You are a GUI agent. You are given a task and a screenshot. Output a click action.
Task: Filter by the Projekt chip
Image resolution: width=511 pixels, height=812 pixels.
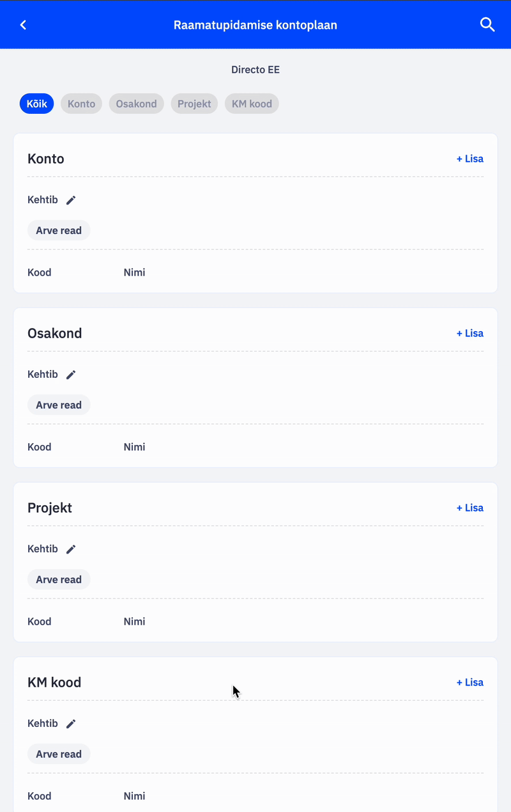[x=194, y=104]
